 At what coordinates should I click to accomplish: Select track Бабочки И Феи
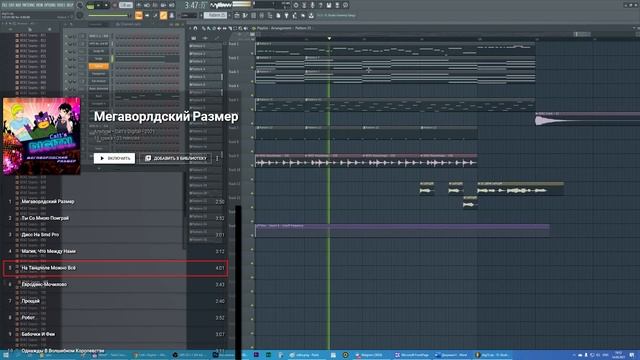(x=38, y=334)
